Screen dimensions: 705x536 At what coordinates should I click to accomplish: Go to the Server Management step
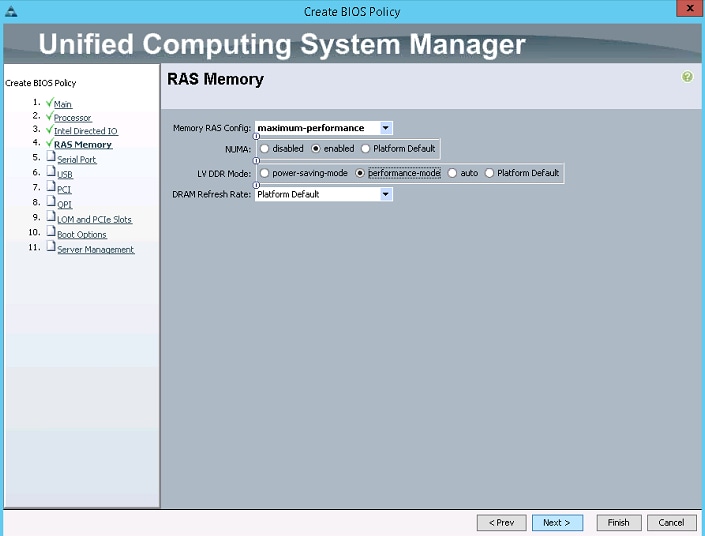(95, 250)
